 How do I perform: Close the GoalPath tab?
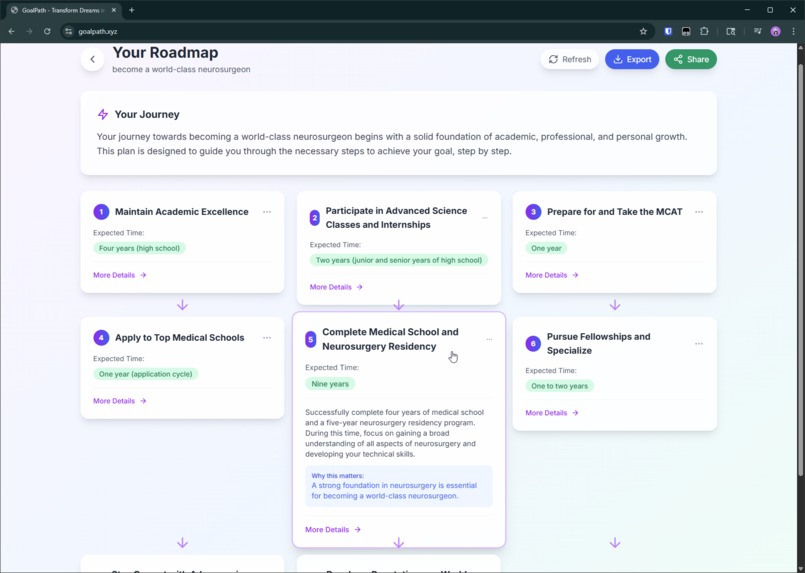[114, 10]
